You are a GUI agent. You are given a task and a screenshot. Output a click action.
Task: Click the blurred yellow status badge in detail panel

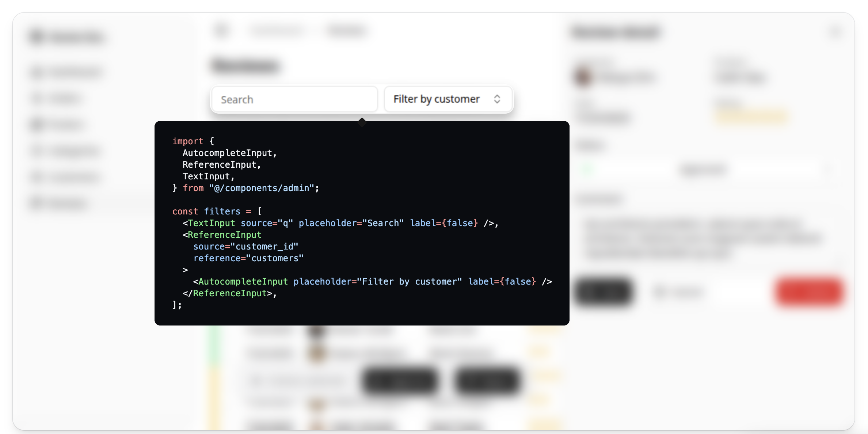tap(751, 117)
